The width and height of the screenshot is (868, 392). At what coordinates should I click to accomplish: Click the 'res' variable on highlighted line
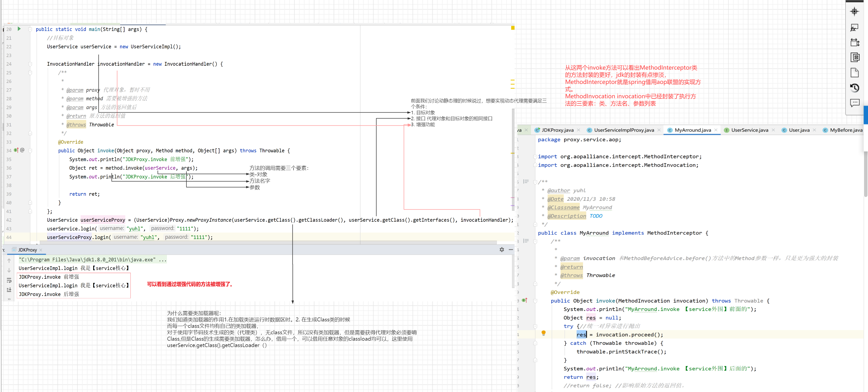click(x=582, y=335)
